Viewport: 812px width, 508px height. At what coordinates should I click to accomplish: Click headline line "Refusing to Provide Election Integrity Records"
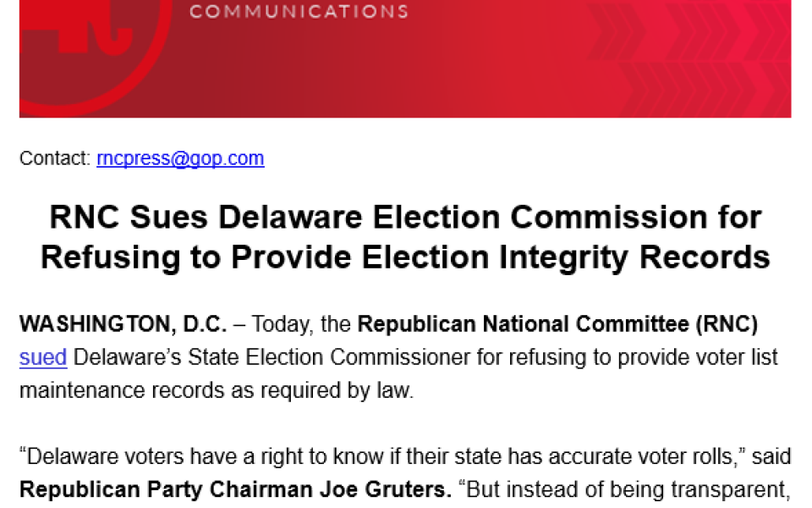point(405,257)
